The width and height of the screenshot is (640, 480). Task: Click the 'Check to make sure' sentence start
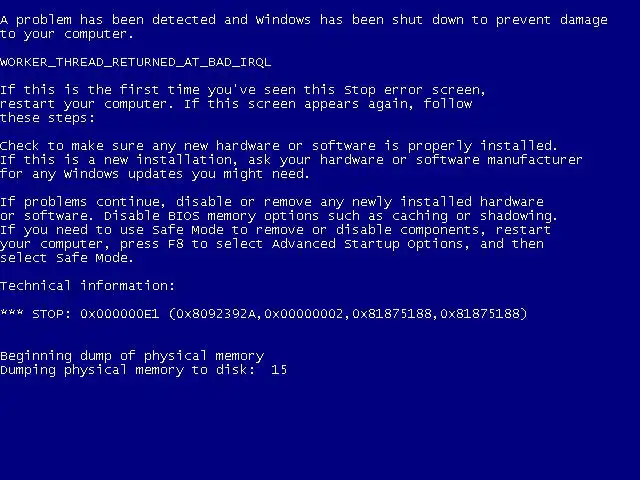[71, 146]
